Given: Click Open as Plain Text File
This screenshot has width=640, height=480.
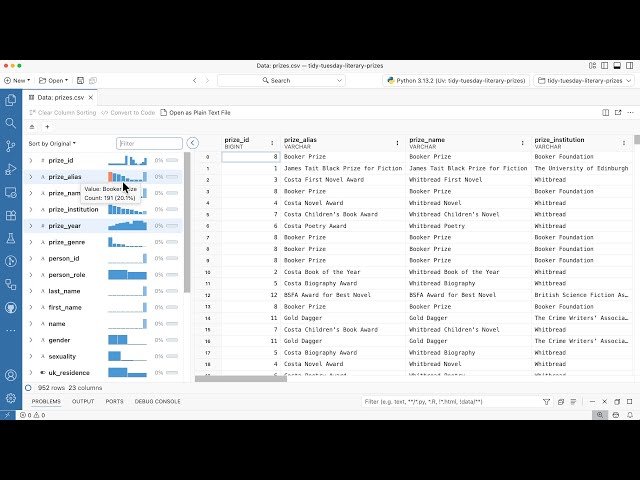Looking at the screenshot, I should [196, 113].
